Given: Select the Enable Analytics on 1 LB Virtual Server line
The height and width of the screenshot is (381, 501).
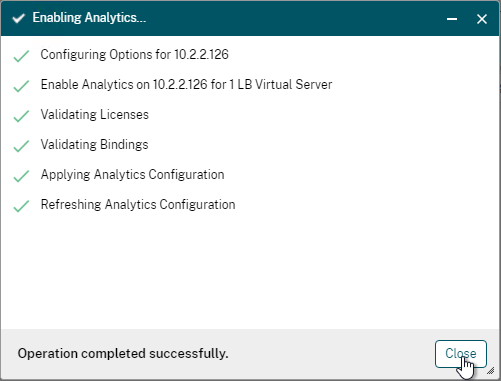Looking at the screenshot, I should [186, 85].
